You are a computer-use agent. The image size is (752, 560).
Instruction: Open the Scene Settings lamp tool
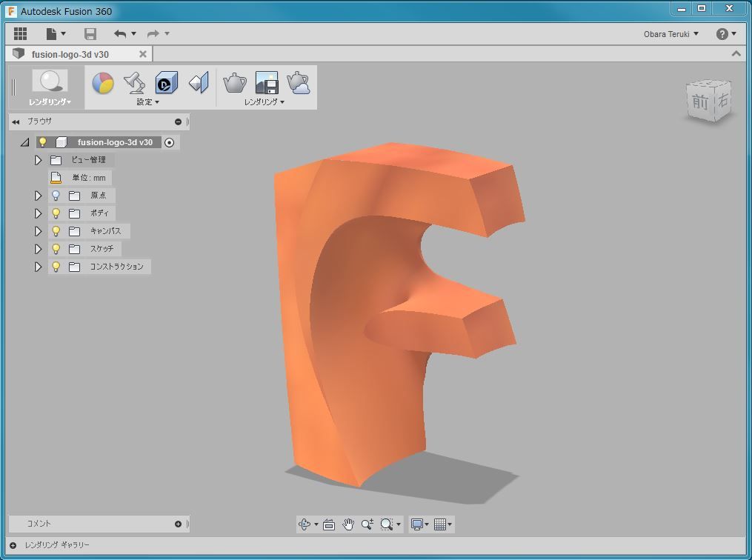click(x=135, y=83)
